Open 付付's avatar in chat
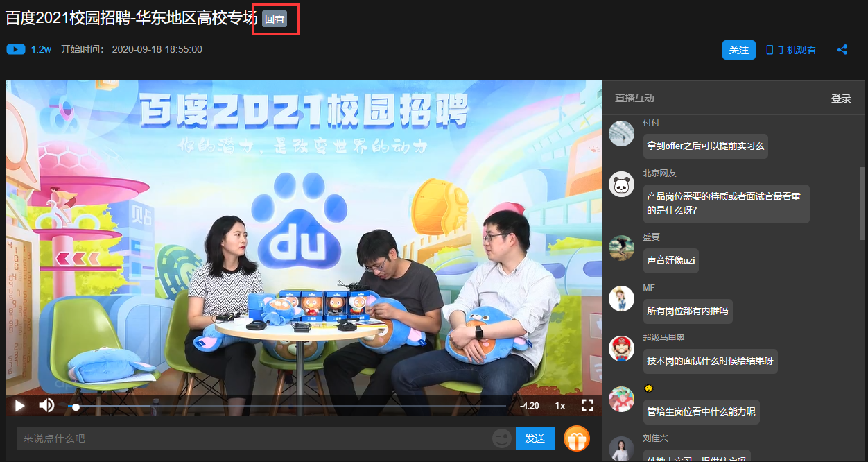This screenshot has height=462, width=868. 621,133
